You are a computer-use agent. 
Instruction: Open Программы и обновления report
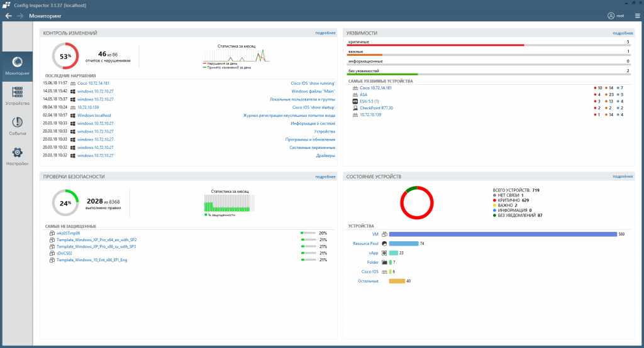[x=310, y=139]
